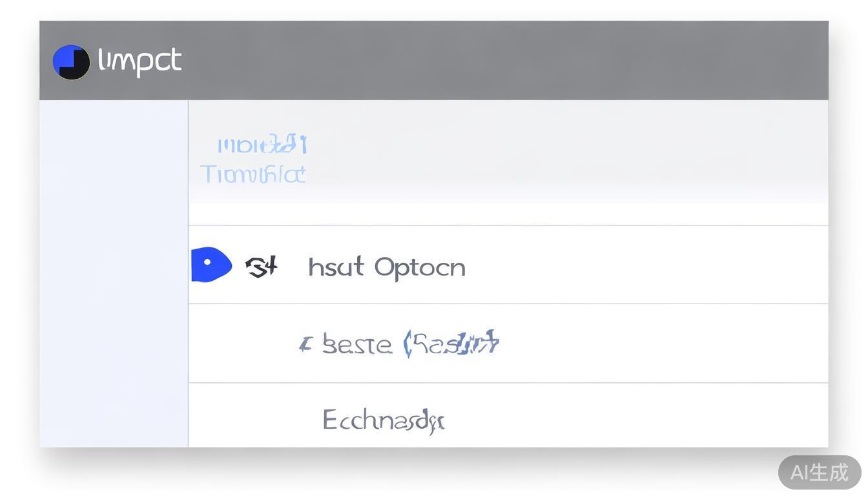This screenshot has height=496, width=868.
Task: Click the "limpct" app title text
Action: point(139,61)
